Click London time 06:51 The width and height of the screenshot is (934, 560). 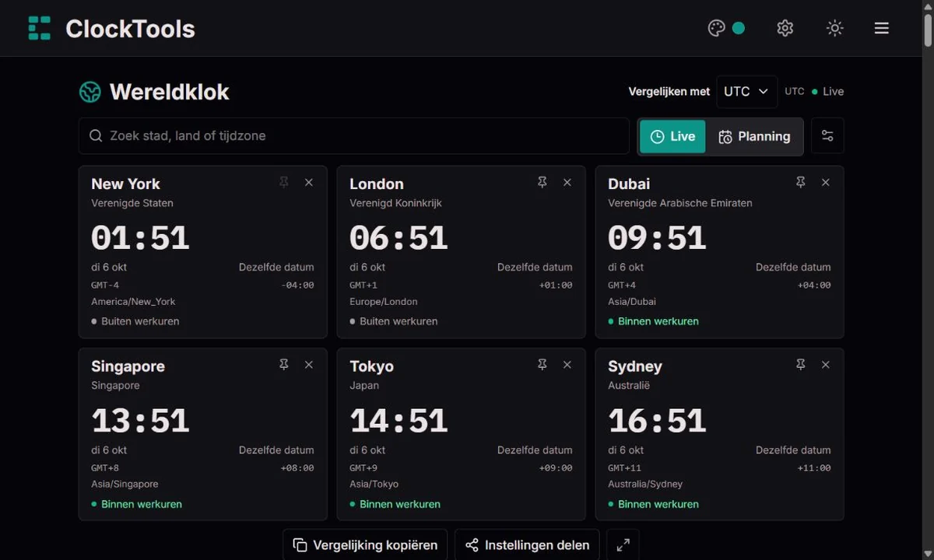pyautogui.click(x=399, y=238)
